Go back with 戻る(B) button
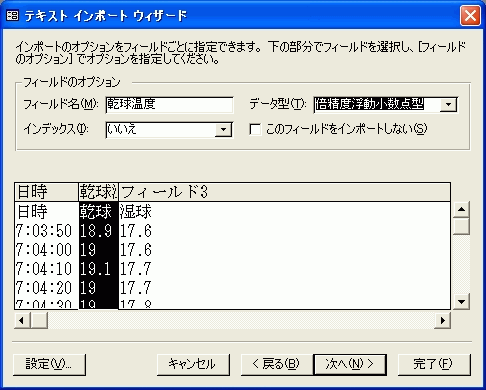This screenshot has width=486, height=390. tap(277, 364)
